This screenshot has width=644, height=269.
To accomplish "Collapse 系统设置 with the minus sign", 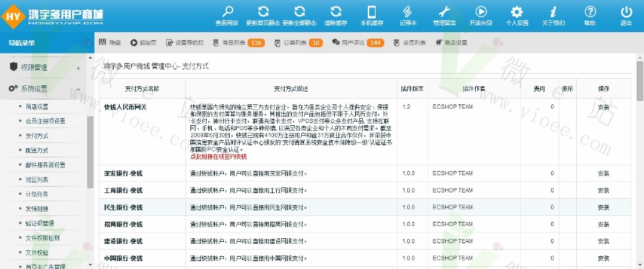I will point(78,89).
